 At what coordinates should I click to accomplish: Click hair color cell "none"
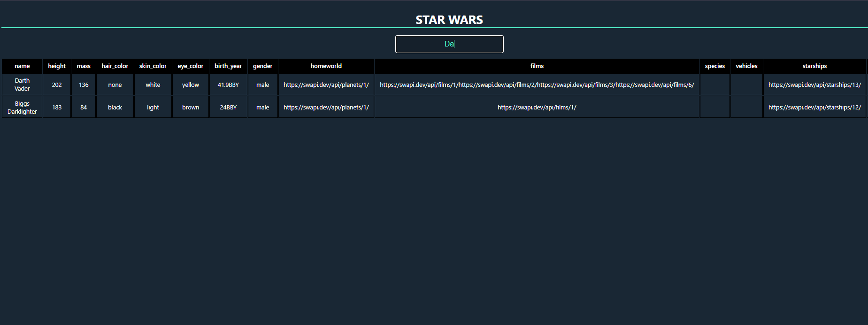115,85
